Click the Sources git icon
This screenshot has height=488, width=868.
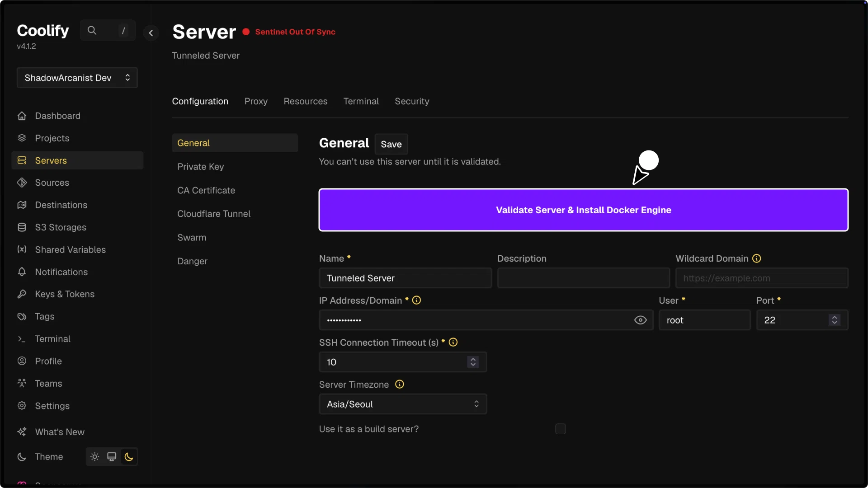tap(22, 183)
